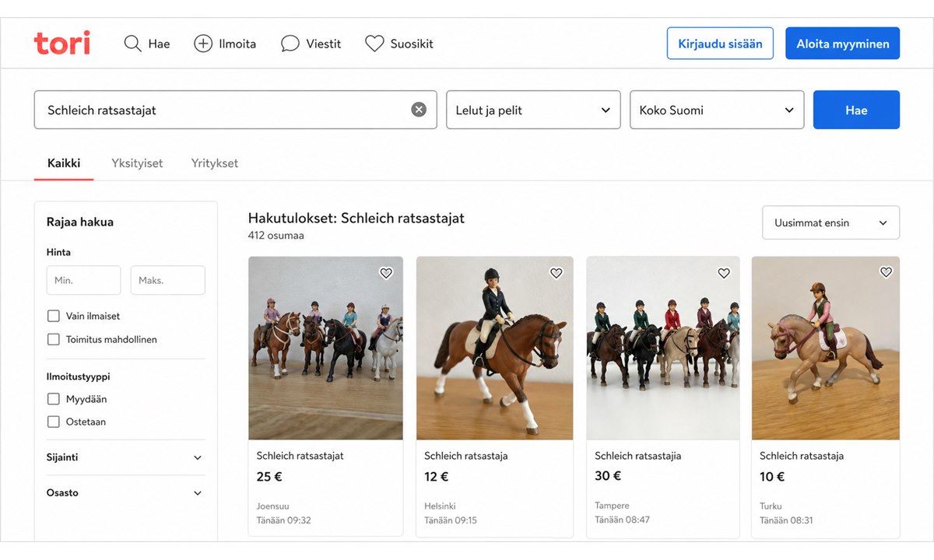Switch to the Yksityiset tab

pyautogui.click(x=137, y=163)
